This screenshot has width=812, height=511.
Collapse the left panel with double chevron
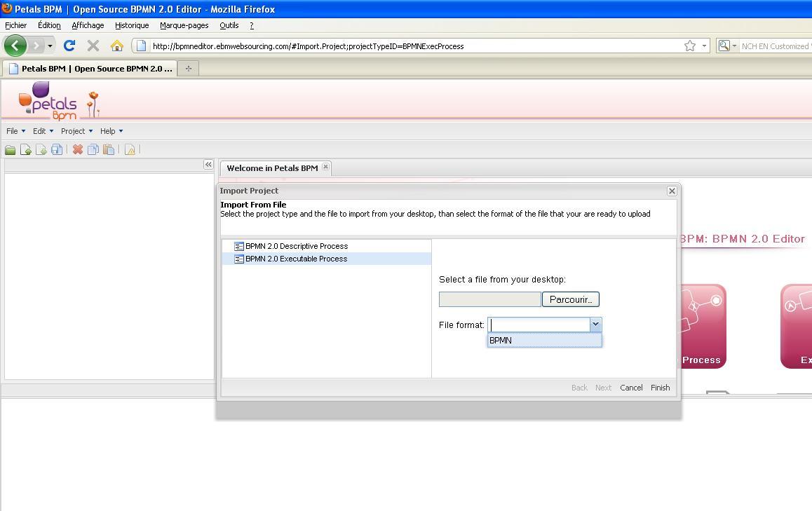click(208, 165)
